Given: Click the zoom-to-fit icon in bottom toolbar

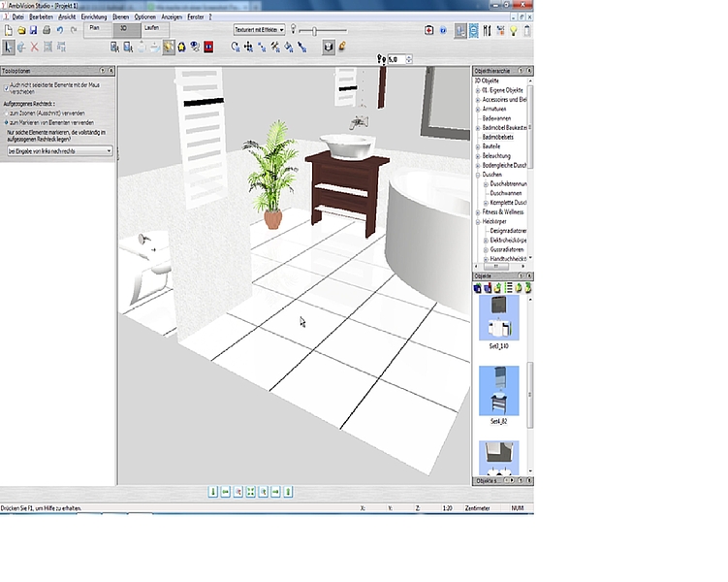Looking at the screenshot, I should 250,492.
